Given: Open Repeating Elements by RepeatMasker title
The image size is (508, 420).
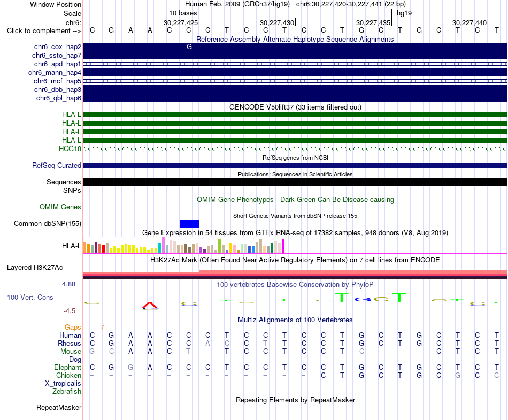Looking at the screenshot, I should pos(295,400).
